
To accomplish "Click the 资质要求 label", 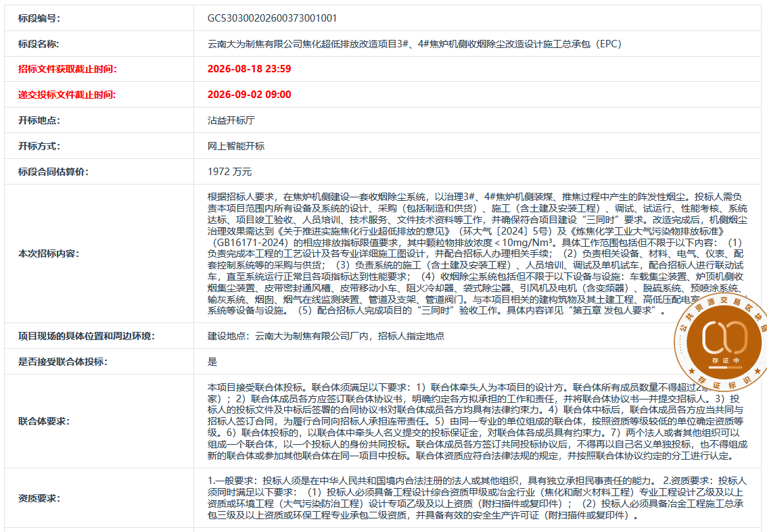I will click(39, 498).
